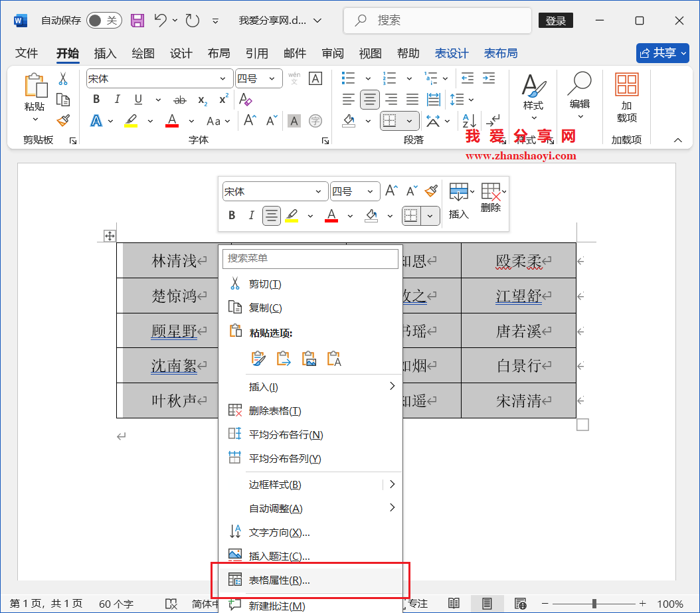
Task: Click the Paste icon in the ribbon
Action: pyautogui.click(x=35, y=86)
